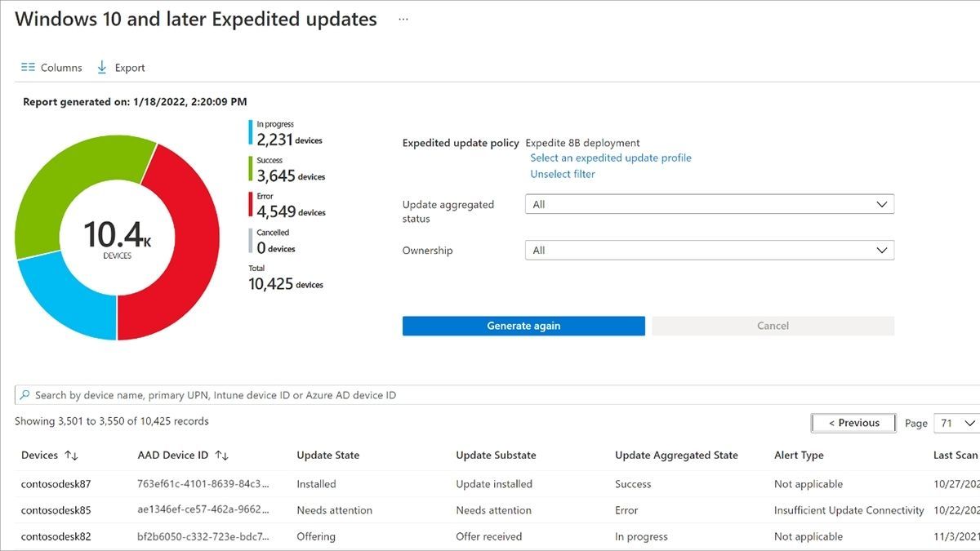Sort by Devices column arrows
This screenshot has height=551, width=980.
pos(71,455)
